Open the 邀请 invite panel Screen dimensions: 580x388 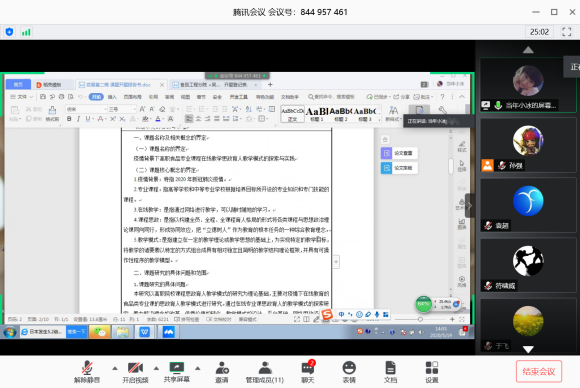pos(222,372)
